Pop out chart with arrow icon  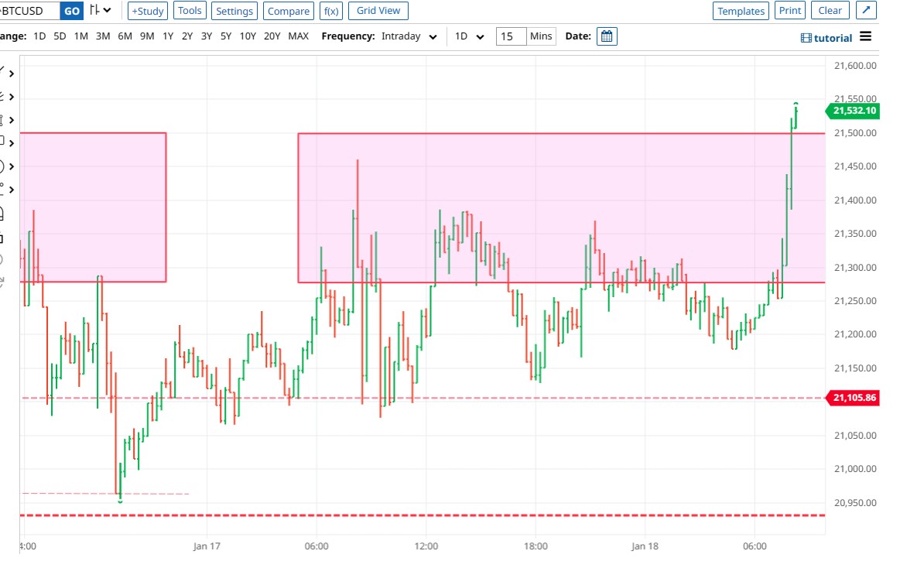[866, 10]
